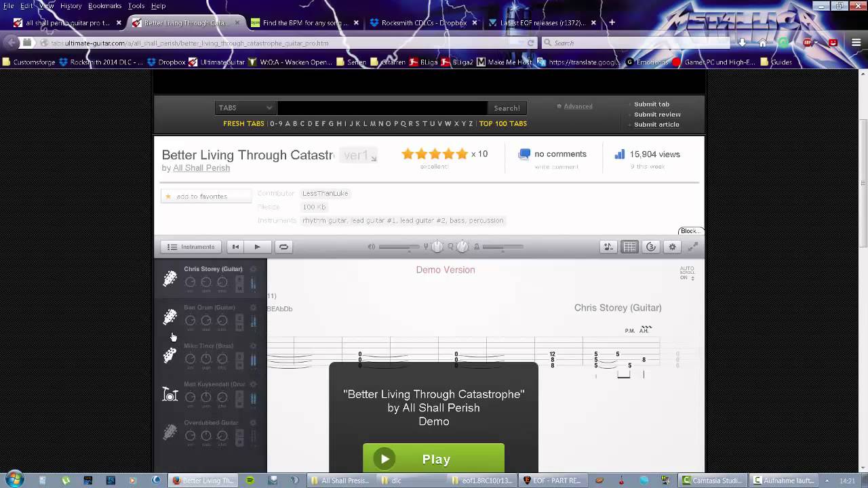Screen dimensions: 868x488
Task: Open settings gear for Matt Kuykendall track
Action: coord(253,384)
